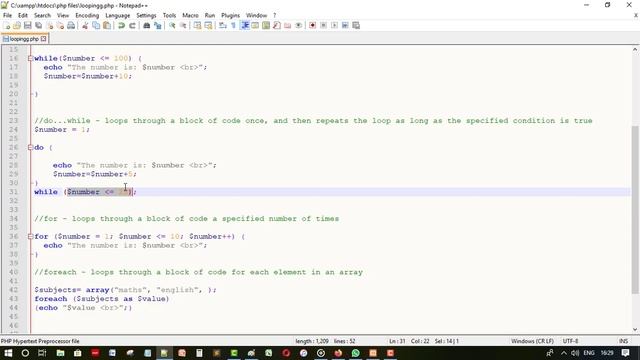Click the length : 1,209 status entry
The height and width of the screenshot is (360, 640).
click(x=312, y=341)
